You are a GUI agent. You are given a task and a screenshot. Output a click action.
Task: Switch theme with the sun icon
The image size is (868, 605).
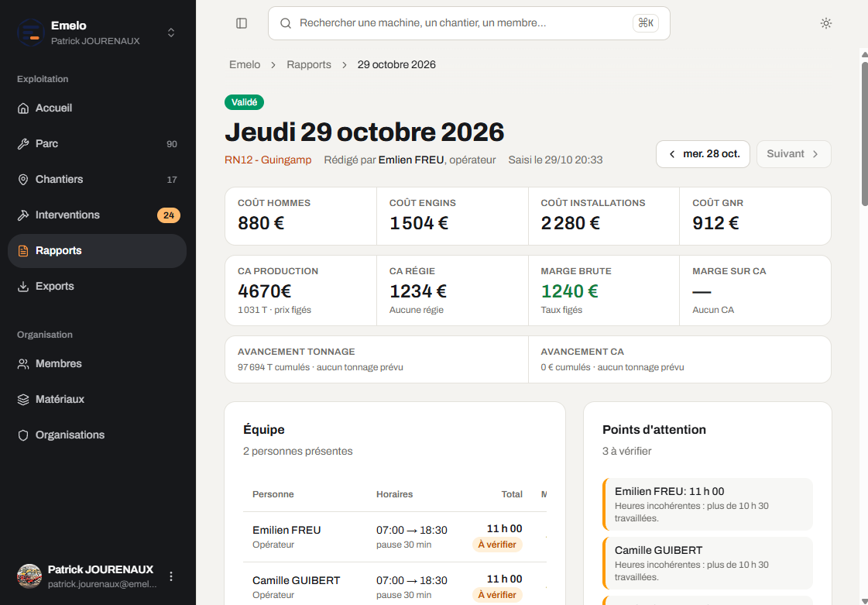(826, 23)
